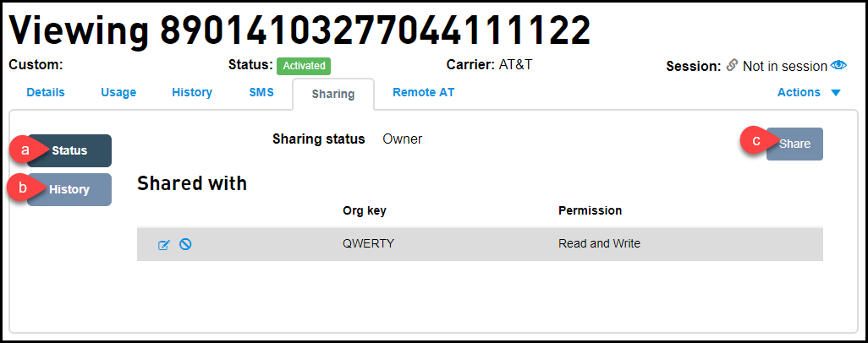Click the red marker labeled a

click(x=26, y=150)
